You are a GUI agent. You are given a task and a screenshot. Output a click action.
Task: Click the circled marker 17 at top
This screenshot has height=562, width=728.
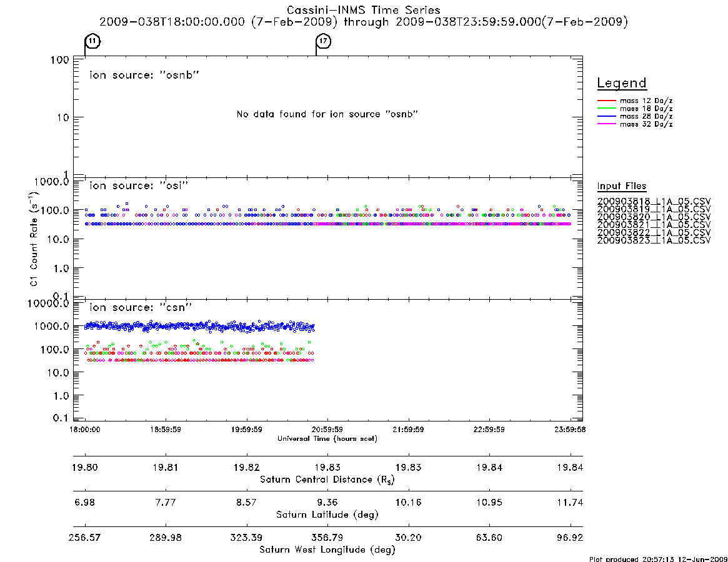(324, 41)
